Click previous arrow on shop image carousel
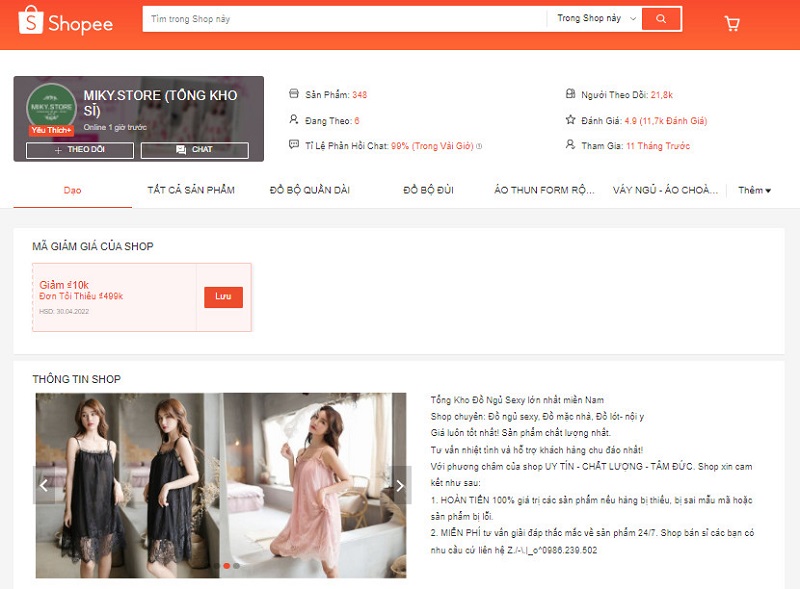 (x=44, y=485)
